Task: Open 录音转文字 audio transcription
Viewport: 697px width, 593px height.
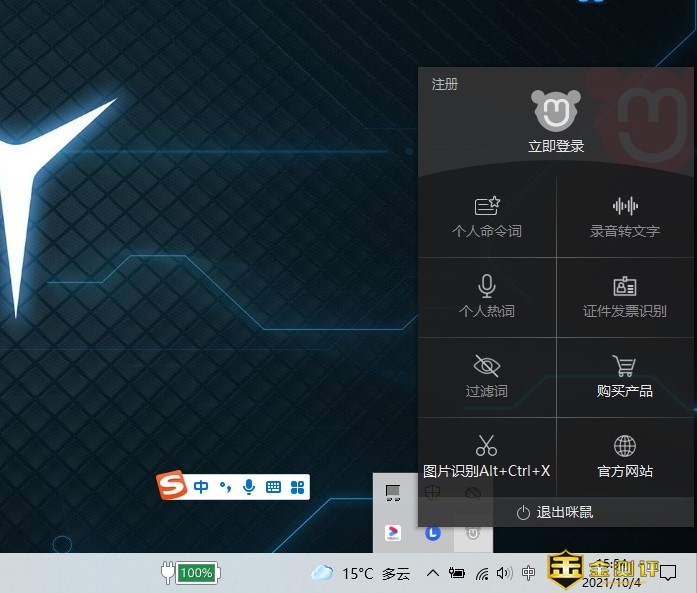Action: pos(625,217)
